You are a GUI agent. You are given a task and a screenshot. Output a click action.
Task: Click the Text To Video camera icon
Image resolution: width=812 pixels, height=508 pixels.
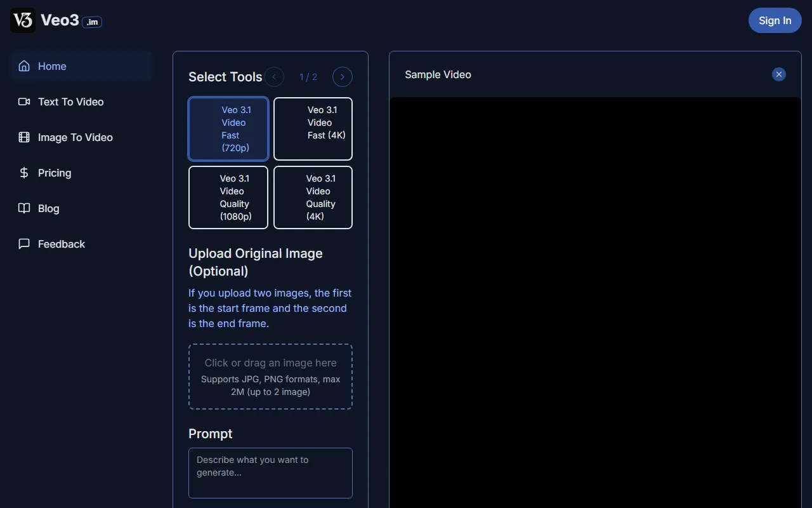click(x=24, y=102)
